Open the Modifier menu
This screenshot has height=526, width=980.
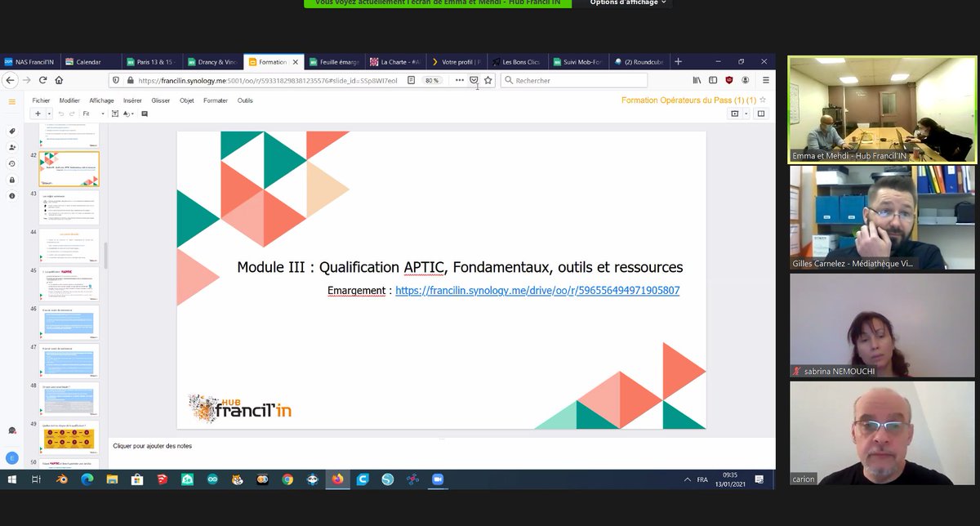69,100
